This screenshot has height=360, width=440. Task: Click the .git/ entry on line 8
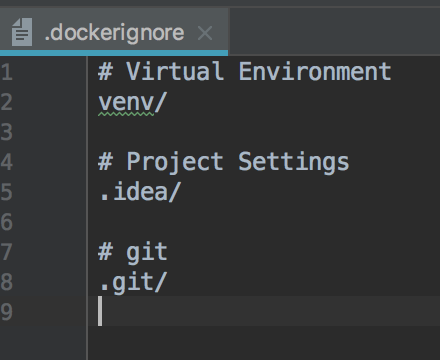pyautogui.click(x=133, y=283)
